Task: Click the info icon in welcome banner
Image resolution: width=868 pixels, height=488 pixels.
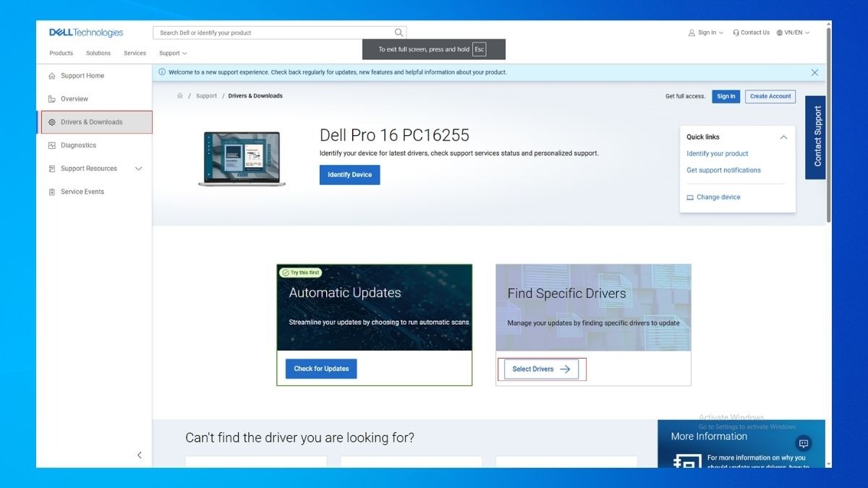Action: 162,72
